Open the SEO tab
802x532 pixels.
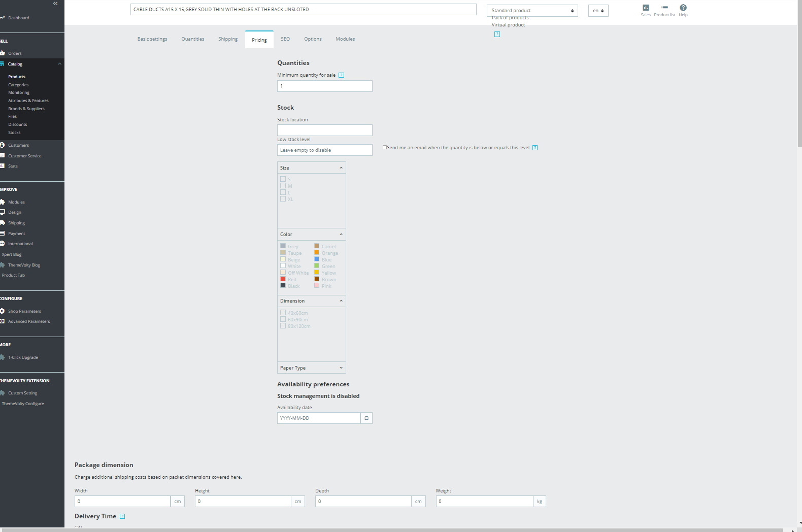click(285, 39)
